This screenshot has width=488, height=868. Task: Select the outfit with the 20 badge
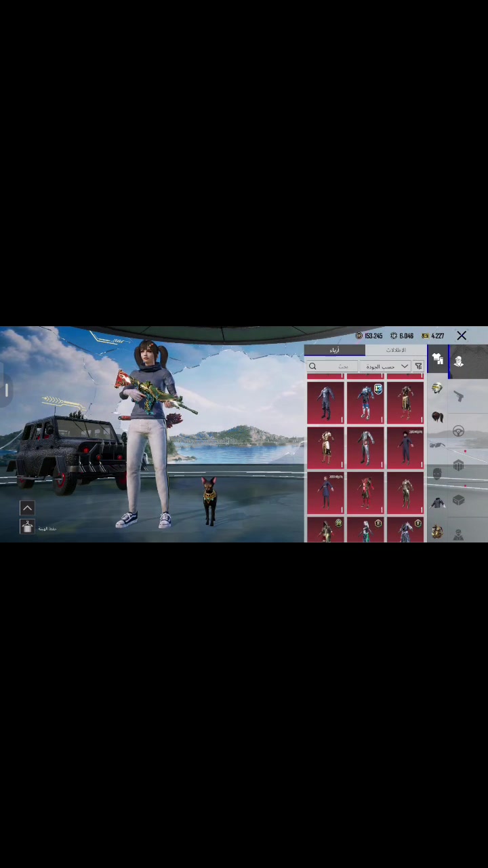[325, 530]
